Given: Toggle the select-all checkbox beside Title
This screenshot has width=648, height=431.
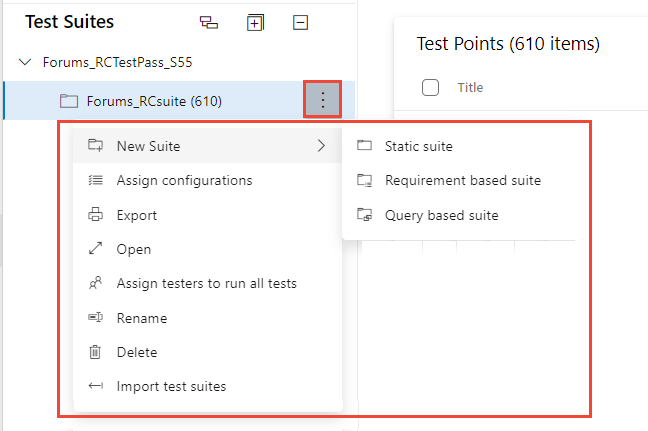Looking at the screenshot, I should tap(431, 87).
